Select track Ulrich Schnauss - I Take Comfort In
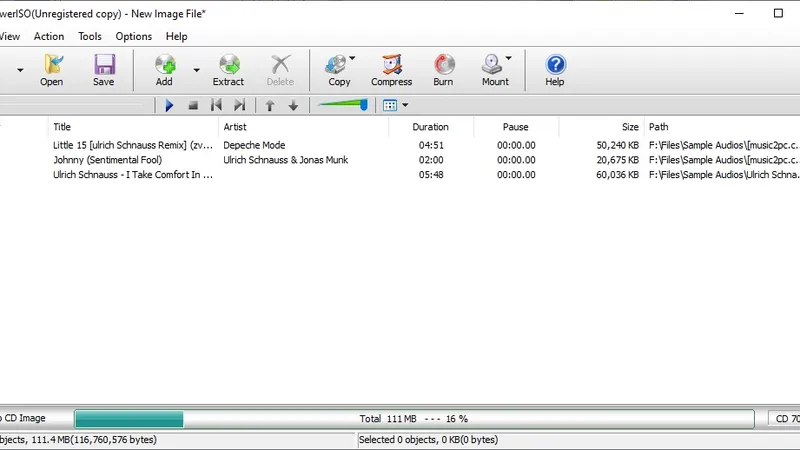 [x=133, y=175]
